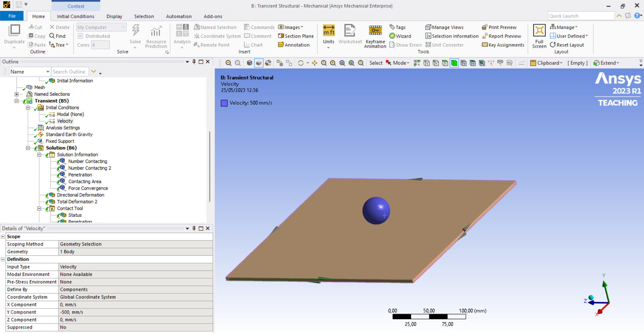The image size is (644, 334).
Task: Open Resource Prediction tool
Action: [x=156, y=37]
